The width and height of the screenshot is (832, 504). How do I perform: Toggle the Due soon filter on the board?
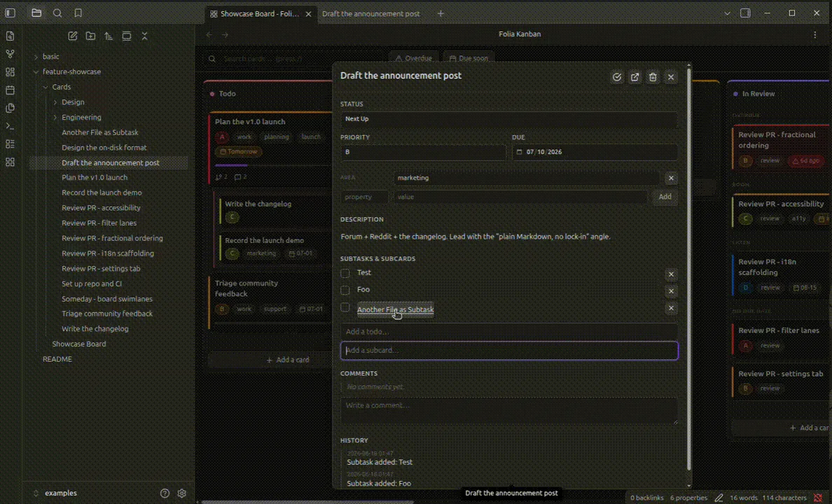tap(469, 58)
